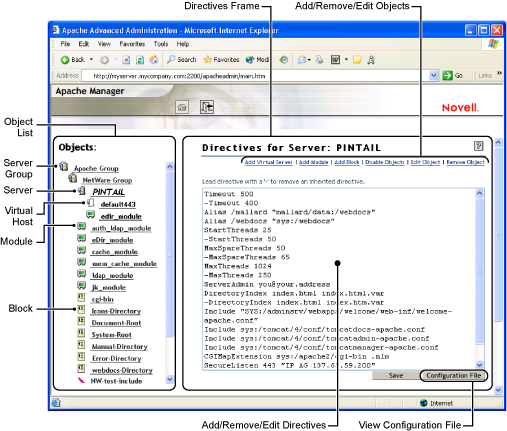Image resolution: width=507 pixels, height=431 pixels.
Task: Click the cache_module module icon
Action: [x=81, y=250]
